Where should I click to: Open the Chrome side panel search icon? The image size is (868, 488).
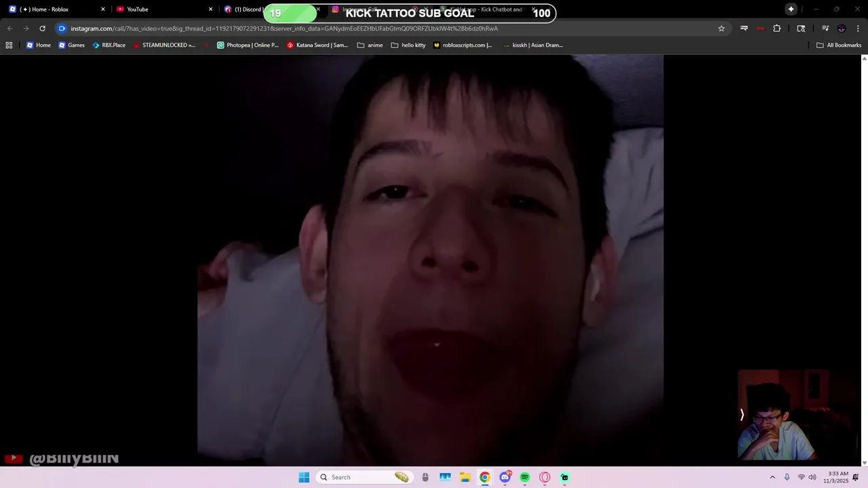[801, 28]
